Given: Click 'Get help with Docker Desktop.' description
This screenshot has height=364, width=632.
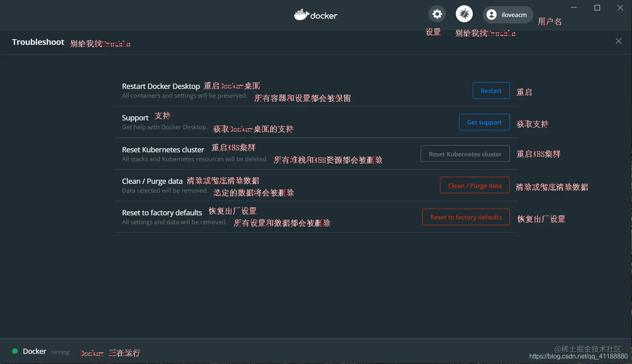Looking at the screenshot, I should (x=165, y=127).
